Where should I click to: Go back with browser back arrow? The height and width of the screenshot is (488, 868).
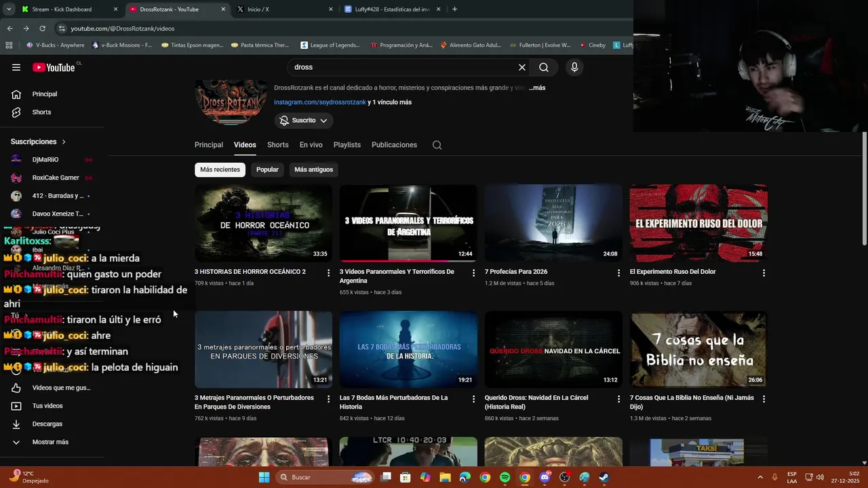tap(9, 28)
